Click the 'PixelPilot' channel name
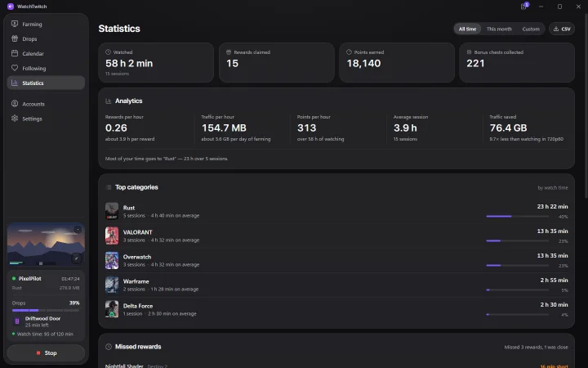This screenshot has width=588, height=368. click(x=30, y=279)
